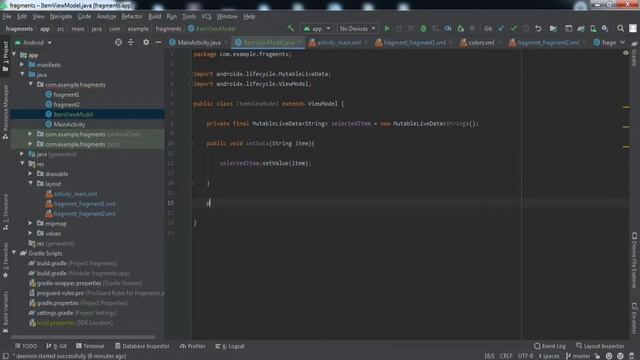
Task: Open the Navigate menu
Action: pos(61,17)
